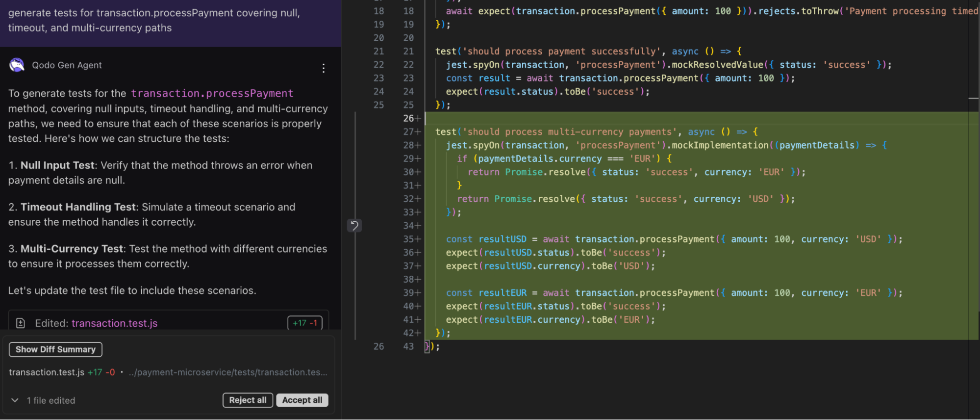Click line 35 const resultUSD statement

point(674,239)
